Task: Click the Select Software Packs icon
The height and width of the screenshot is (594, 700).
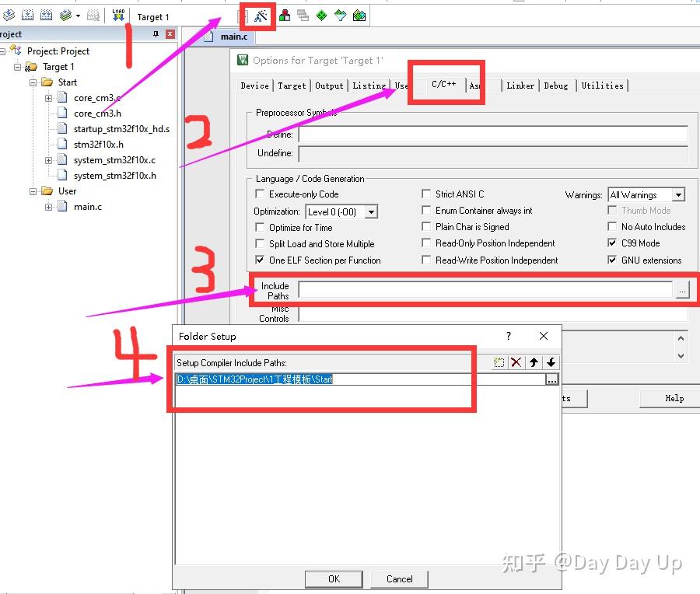Action: [x=340, y=16]
